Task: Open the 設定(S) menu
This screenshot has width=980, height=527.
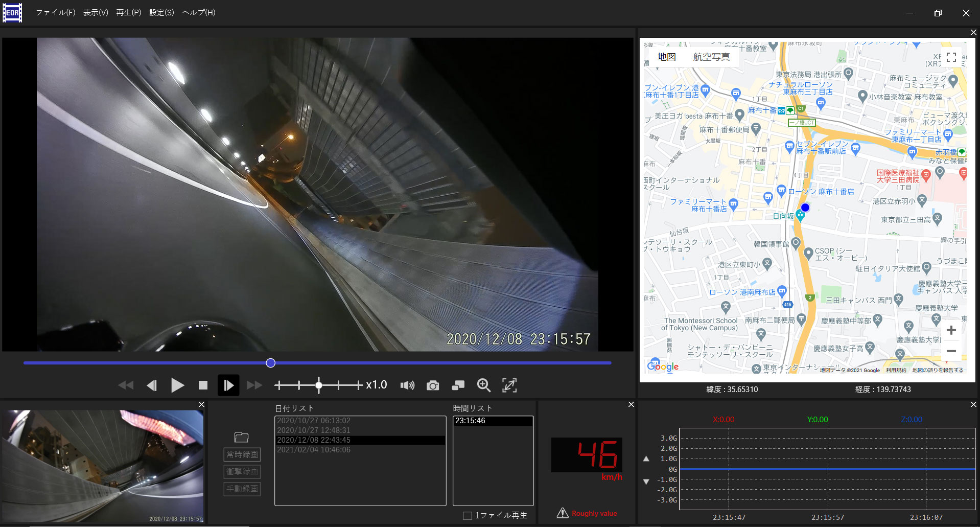Action: pyautogui.click(x=161, y=12)
